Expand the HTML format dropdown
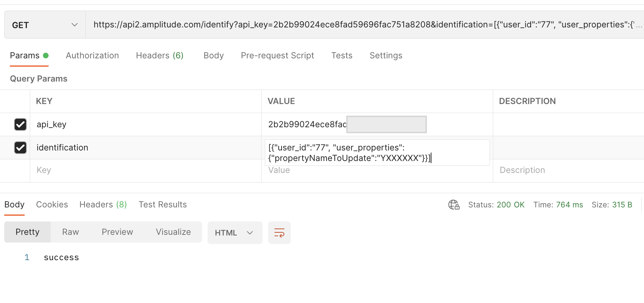 pyautogui.click(x=235, y=233)
